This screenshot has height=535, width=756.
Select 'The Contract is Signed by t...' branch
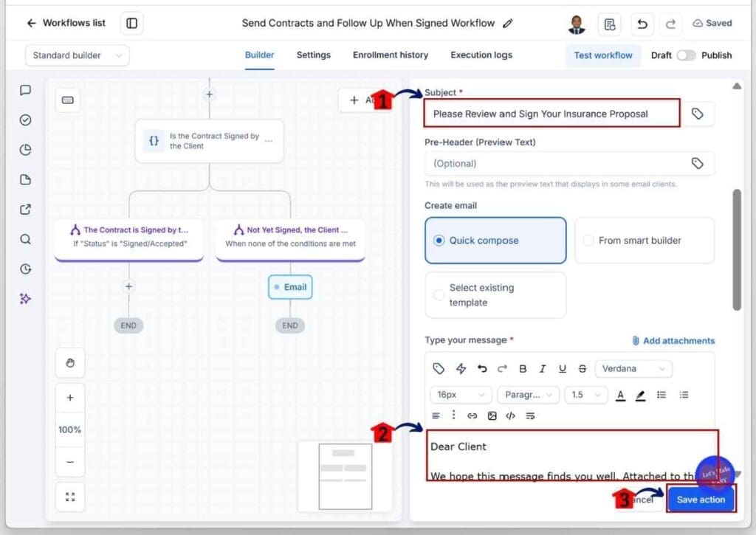[x=129, y=240]
